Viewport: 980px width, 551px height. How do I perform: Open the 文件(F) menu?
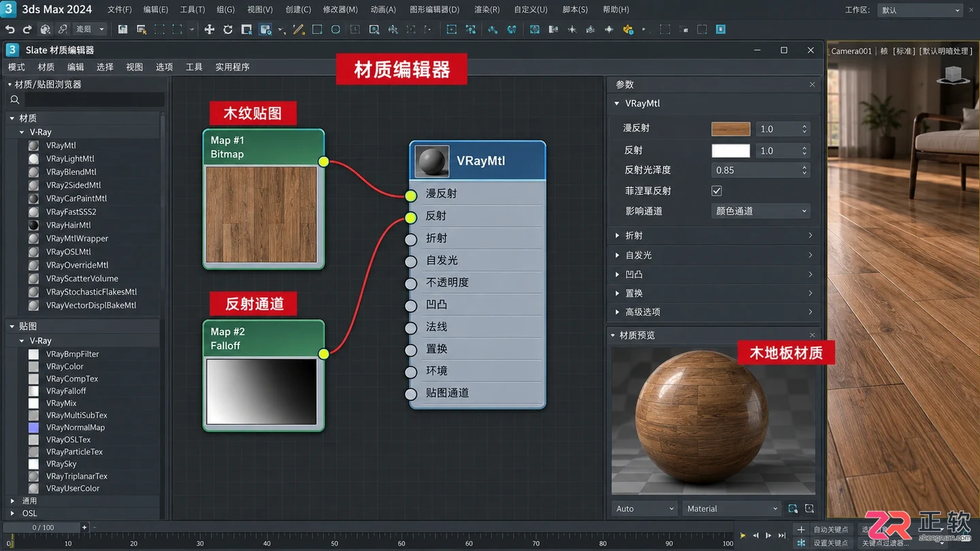point(120,10)
